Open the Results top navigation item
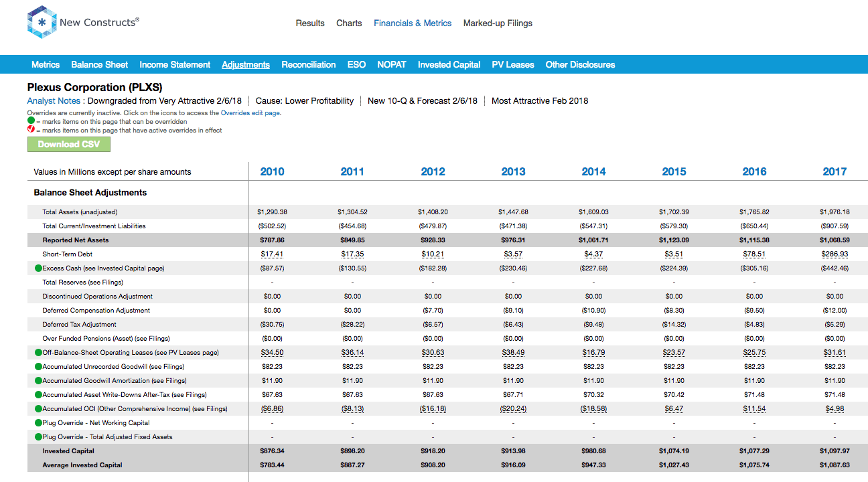The height and width of the screenshot is (482, 868). tap(310, 23)
